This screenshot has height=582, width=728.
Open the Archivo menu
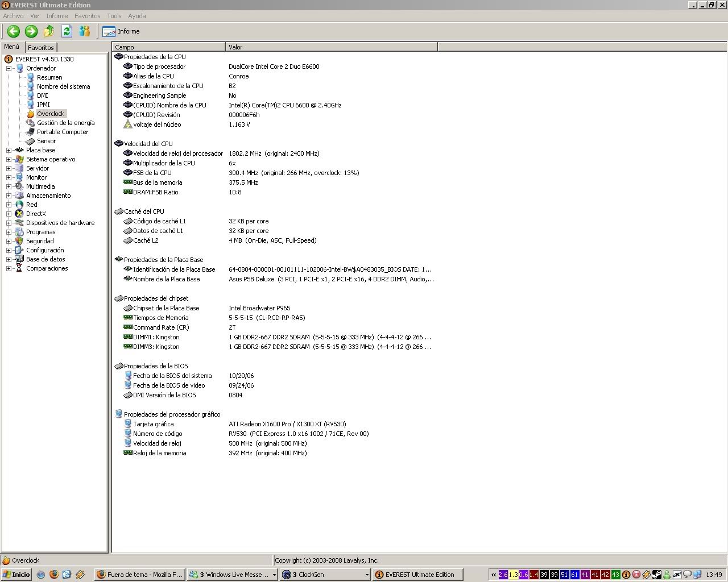point(13,16)
